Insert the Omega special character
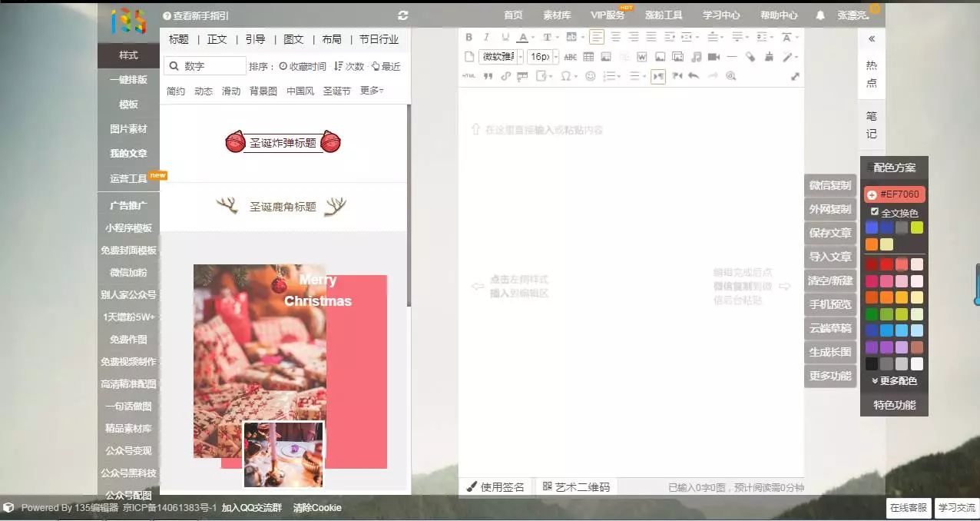This screenshot has height=521, width=980. (566, 76)
